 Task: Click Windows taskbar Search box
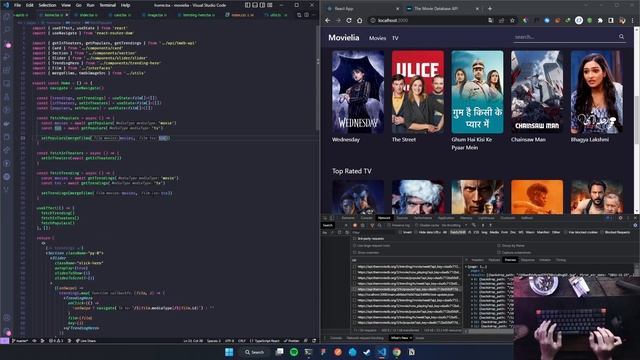tap(255, 352)
